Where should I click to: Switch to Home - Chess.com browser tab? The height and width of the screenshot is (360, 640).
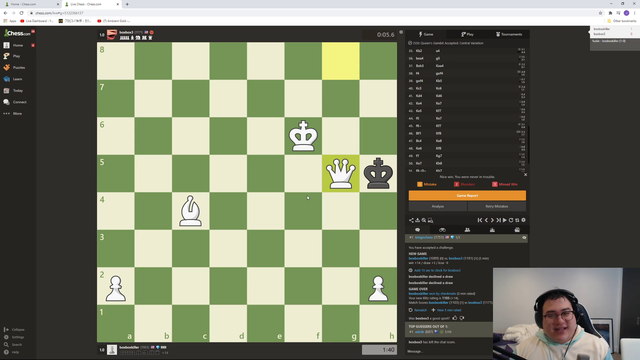click(31, 4)
